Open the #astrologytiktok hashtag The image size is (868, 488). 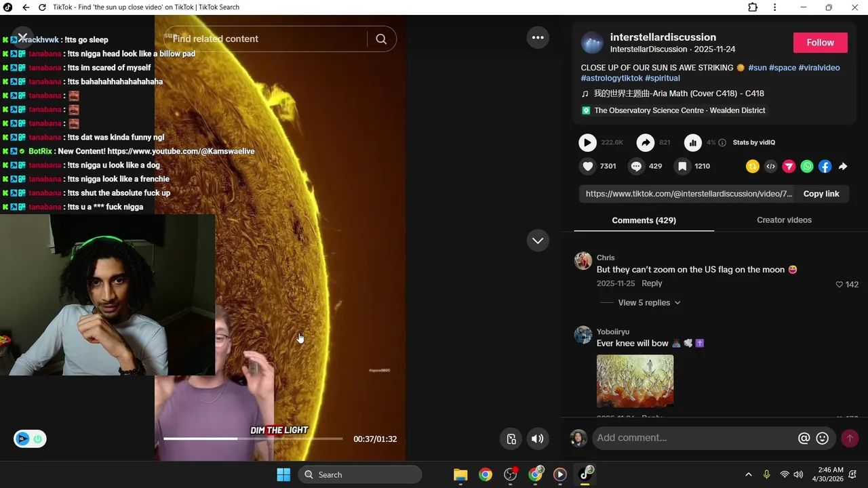point(612,78)
